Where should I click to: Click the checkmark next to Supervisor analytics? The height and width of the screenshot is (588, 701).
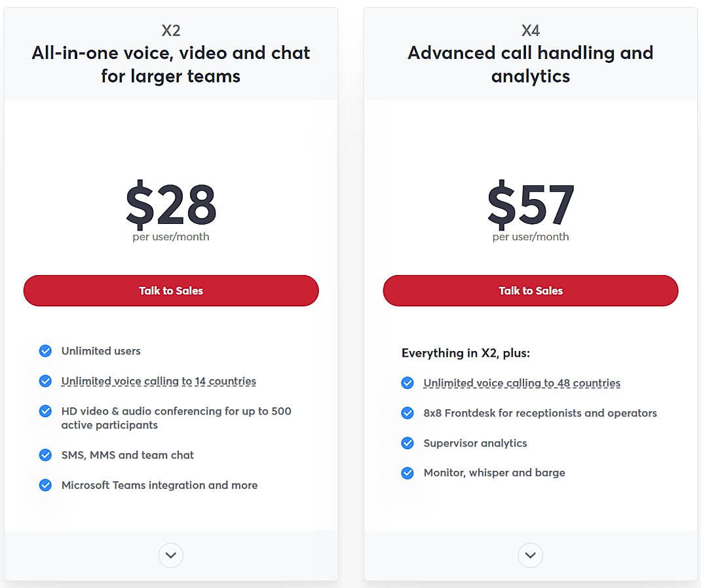pyautogui.click(x=407, y=443)
